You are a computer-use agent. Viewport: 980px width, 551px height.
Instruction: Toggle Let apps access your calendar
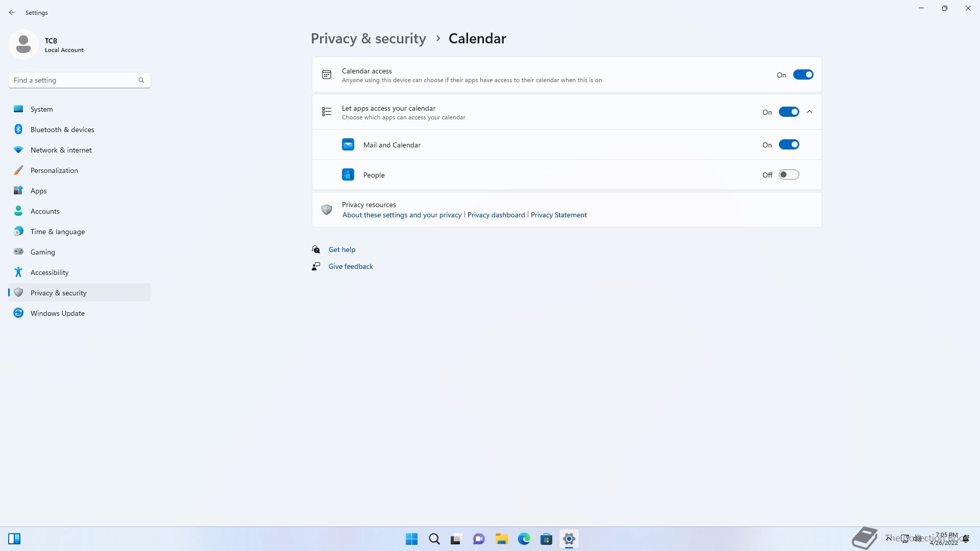pyautogui.click(x=789, y=112)
